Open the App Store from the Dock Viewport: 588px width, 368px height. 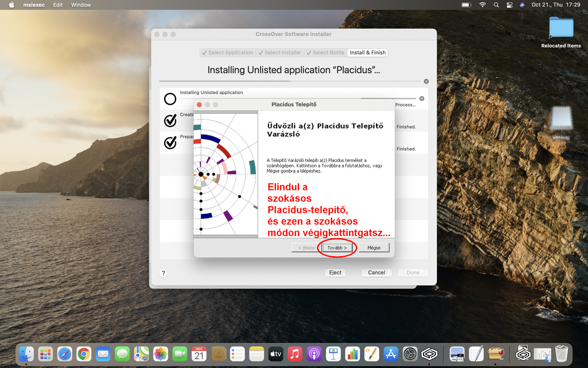(x=391, y=354)
